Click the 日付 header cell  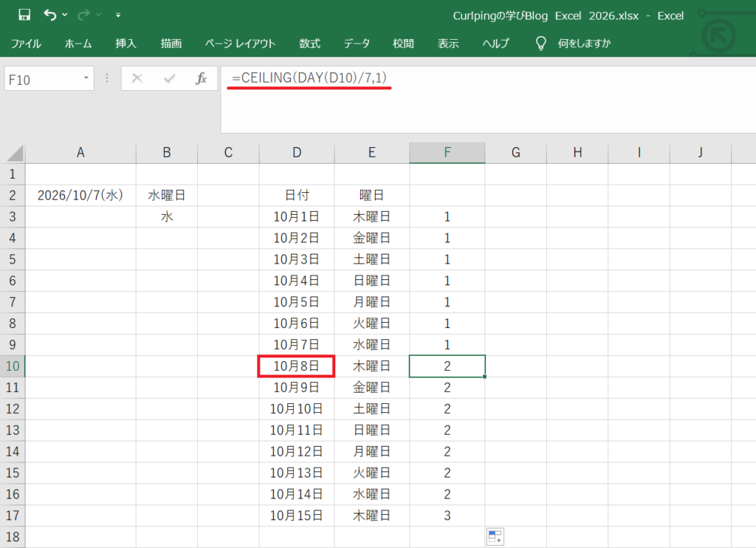297,196
